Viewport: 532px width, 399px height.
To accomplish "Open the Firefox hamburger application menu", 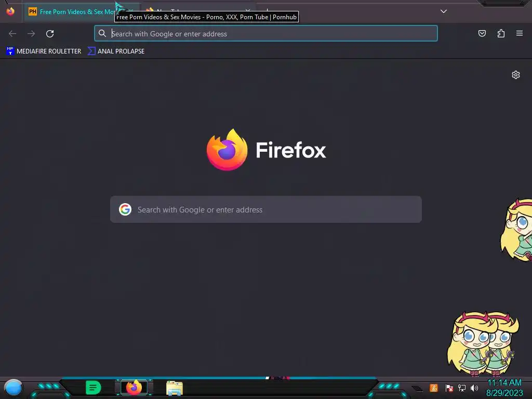I will pos(519,33).
